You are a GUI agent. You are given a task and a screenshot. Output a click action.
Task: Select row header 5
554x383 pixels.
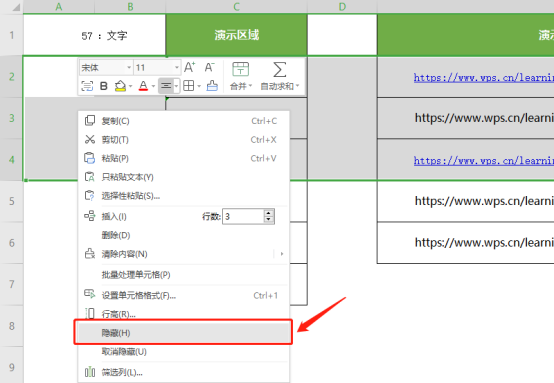point(12,201)
